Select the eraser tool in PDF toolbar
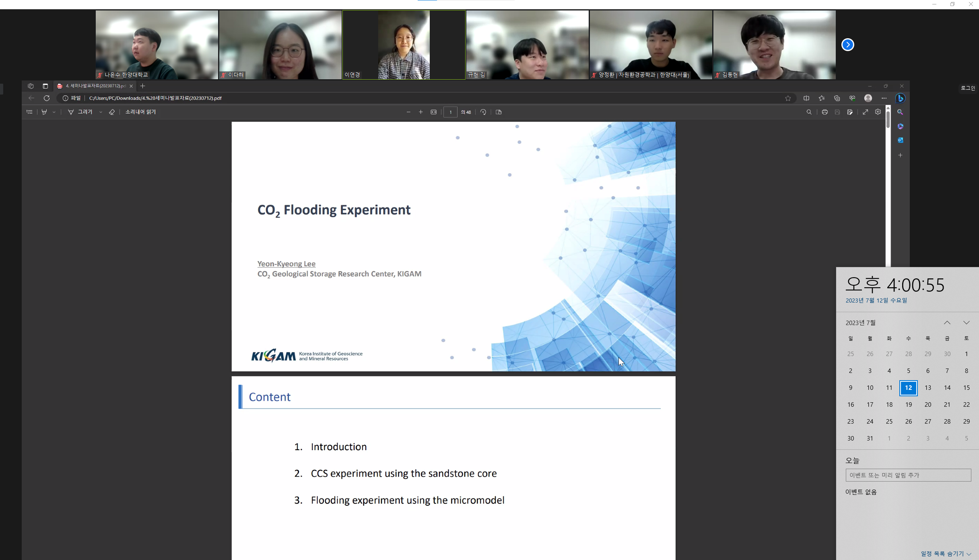Image resolution: width=979 pixels, height=560 pixels. tap(112, 112)
